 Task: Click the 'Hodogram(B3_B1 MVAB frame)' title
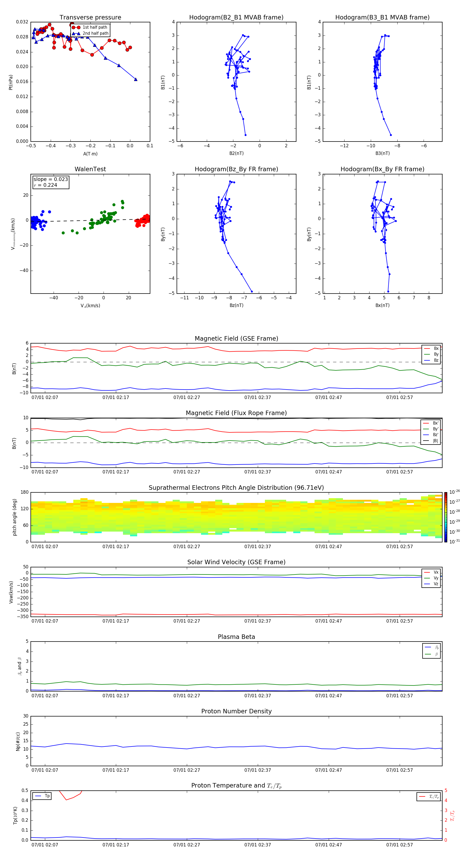382,18
